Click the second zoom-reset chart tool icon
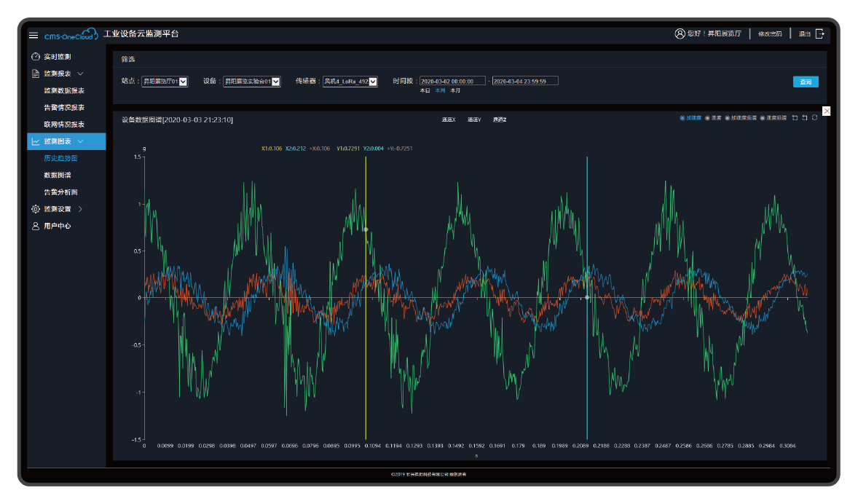The image size is (858, 504). click(805, 118)
